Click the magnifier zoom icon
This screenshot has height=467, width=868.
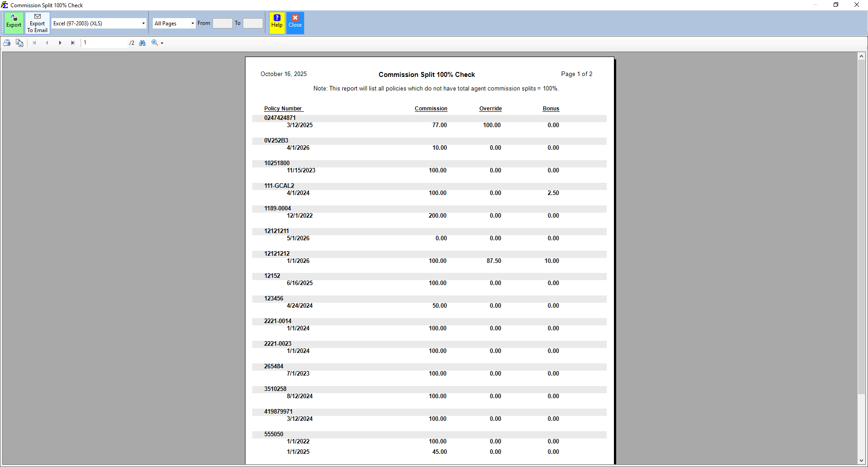155,43
